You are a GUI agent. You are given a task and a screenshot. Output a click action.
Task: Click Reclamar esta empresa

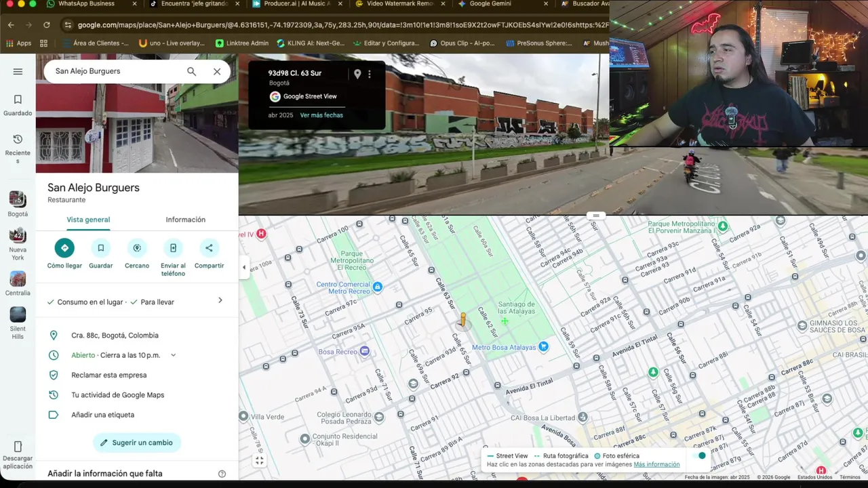108,375
